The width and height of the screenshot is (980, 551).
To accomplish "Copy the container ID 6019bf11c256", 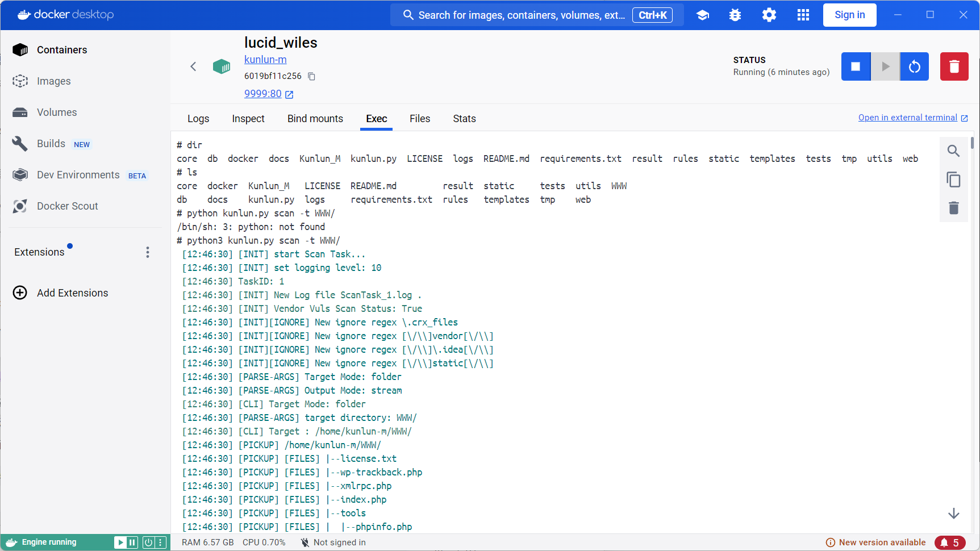I will click(311, 76).
